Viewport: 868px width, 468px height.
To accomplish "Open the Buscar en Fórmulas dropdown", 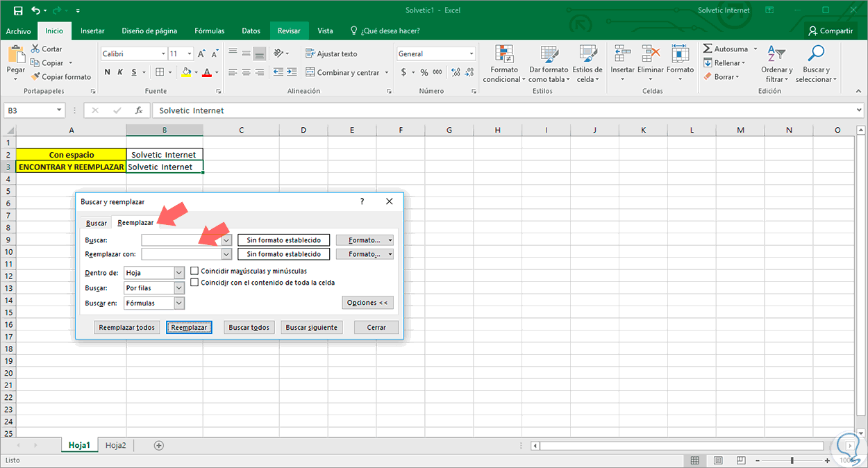I will [179, 303].
